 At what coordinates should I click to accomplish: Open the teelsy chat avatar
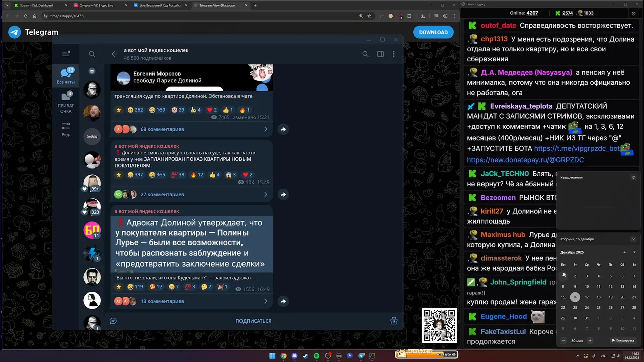(x=92, y=136)
